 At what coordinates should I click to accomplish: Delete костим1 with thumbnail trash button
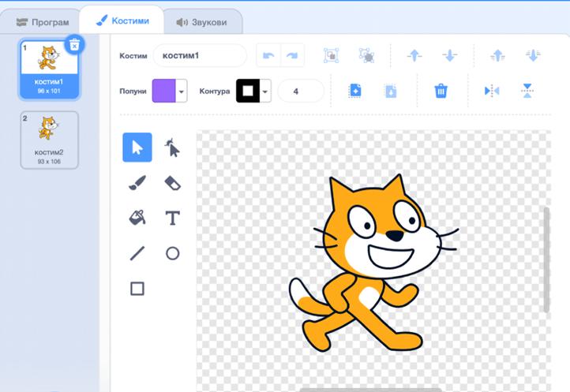(x=74, y=45)
